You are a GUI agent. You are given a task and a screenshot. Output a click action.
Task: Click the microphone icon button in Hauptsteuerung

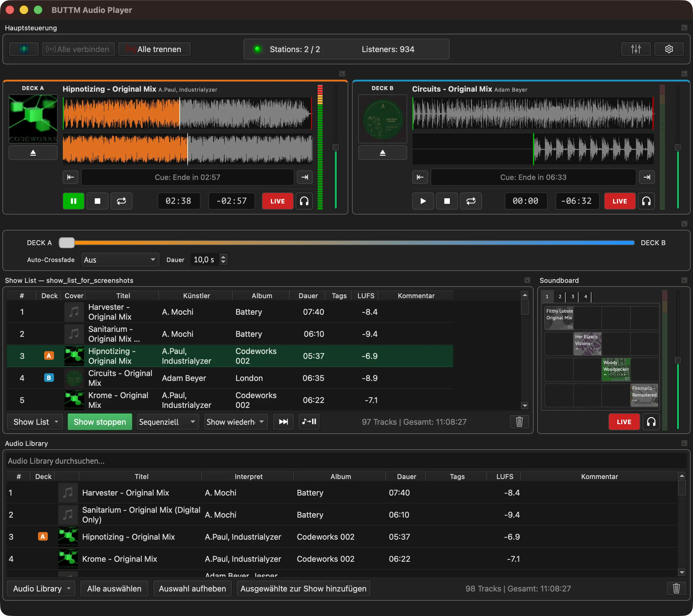tap(24, 49)
